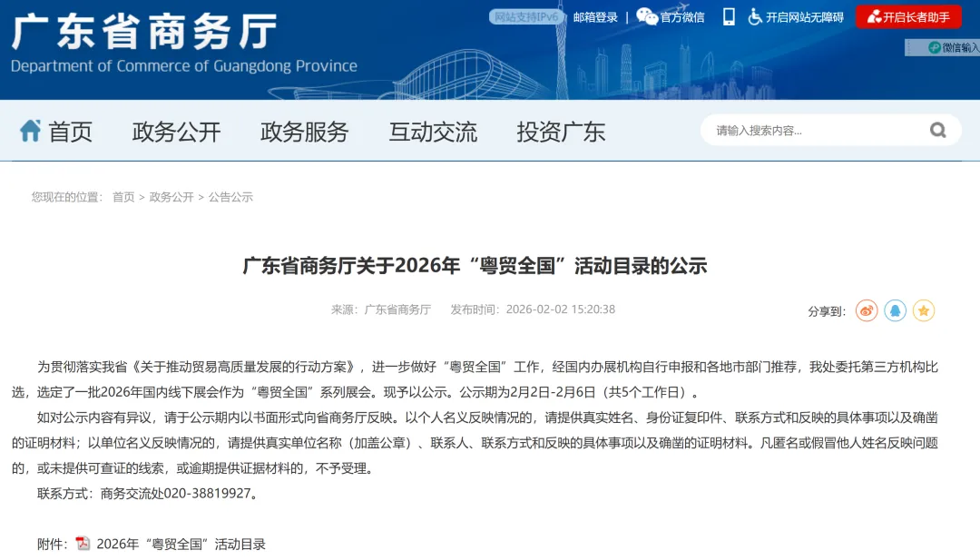Open the mobile version phone icon
This screenshot has width=980, height=560.
click(x=729, y=17)
